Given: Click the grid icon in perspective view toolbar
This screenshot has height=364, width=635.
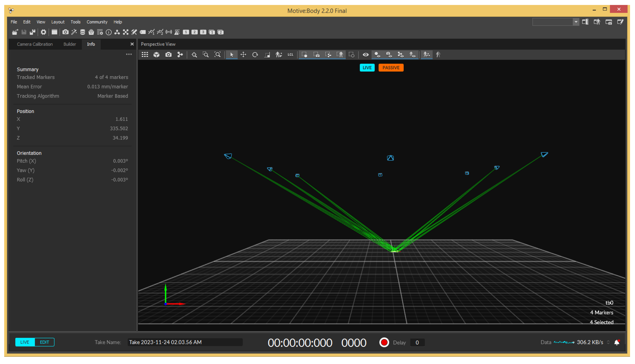Looking at the screenshot, I should click(x=145, y=55).
